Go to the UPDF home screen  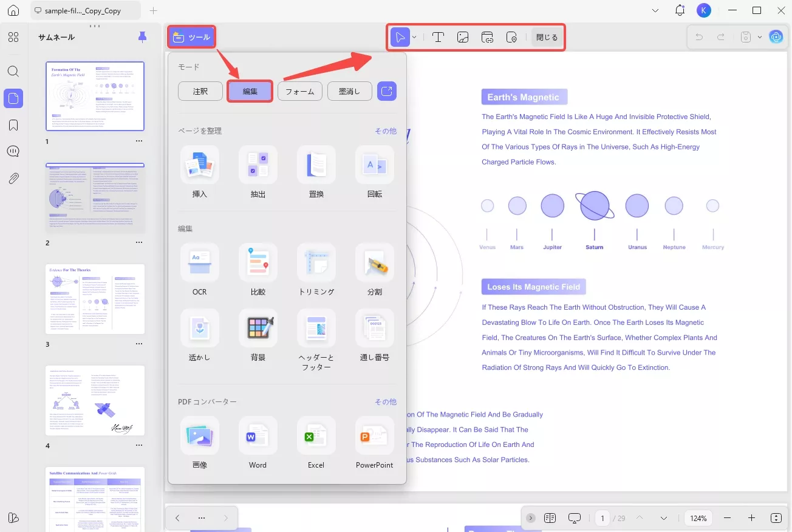coord(13,10)
